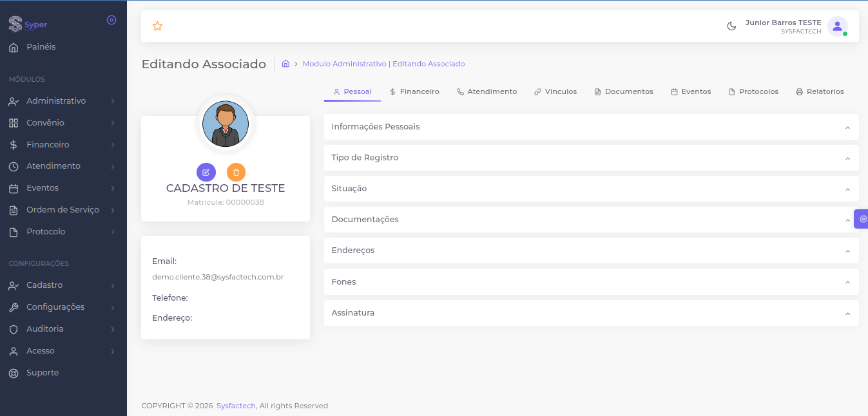Click the Editando Associado page title
The image size is (868, 416).
204,64
